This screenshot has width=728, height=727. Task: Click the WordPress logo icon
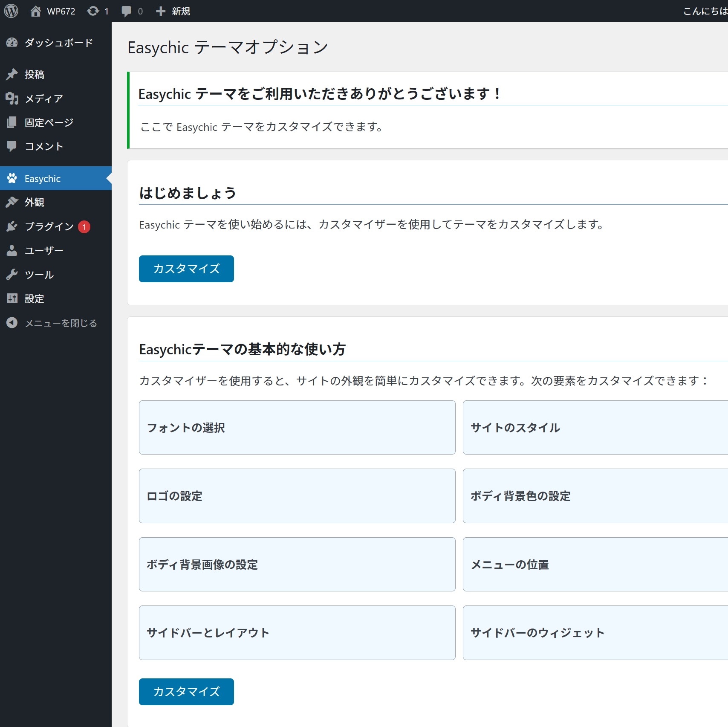[11, 11]
